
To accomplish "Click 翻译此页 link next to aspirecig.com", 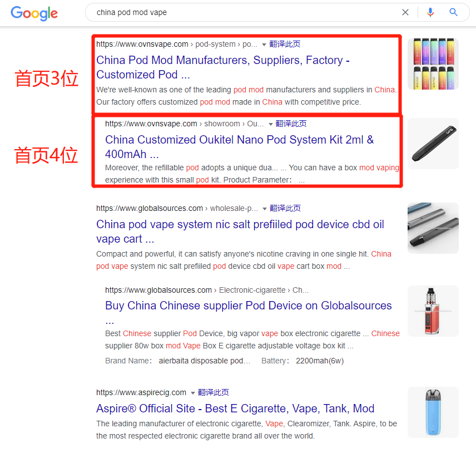I will (x=213, y=392).
